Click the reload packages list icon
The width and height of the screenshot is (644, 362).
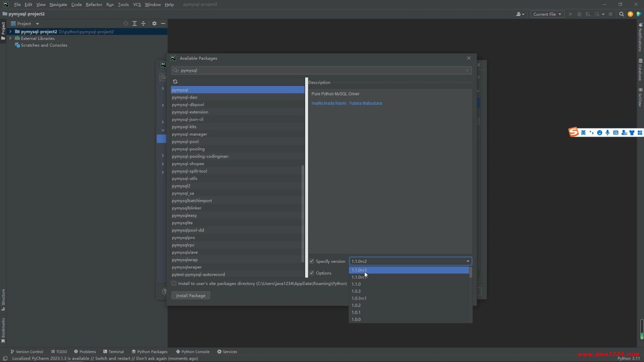[175, 81]
